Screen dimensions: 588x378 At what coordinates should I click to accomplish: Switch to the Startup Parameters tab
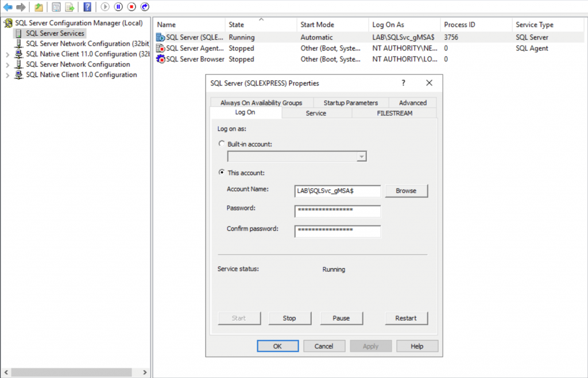(350, 103)
